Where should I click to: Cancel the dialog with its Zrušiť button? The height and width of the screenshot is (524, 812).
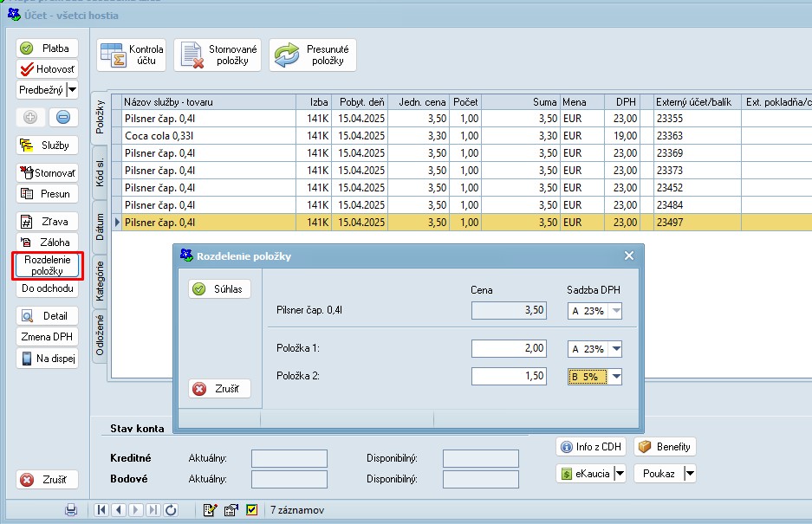tap(220, 389)
